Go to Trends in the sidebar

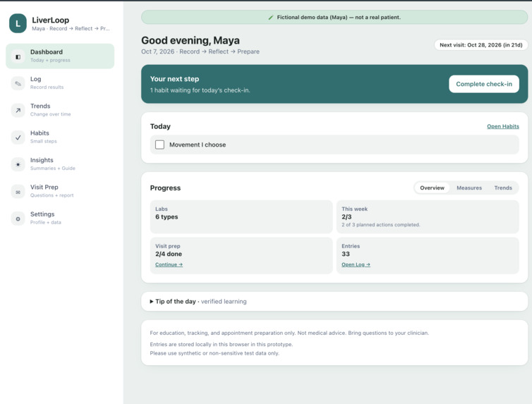(60, 110)
